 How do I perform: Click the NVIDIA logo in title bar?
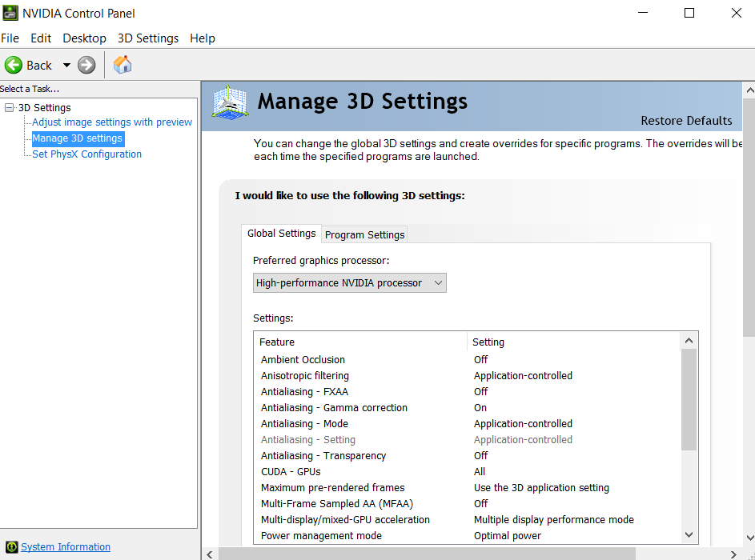coord(10,13)
